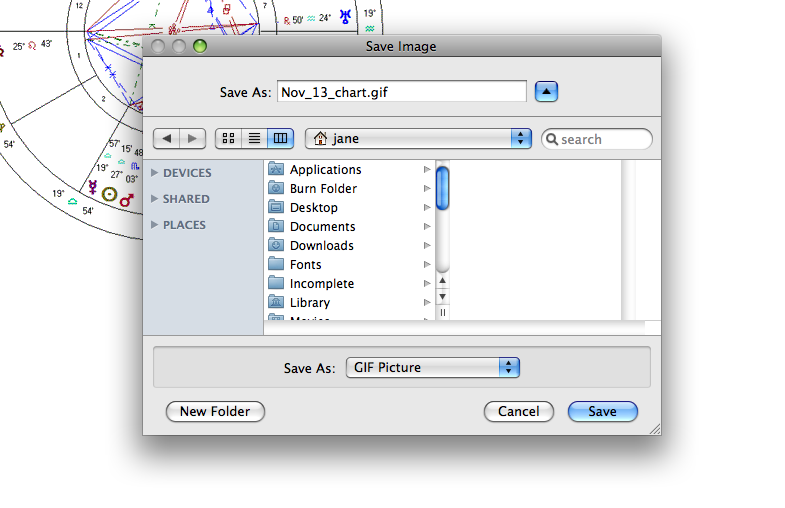
Task: Click the Save As filename field
Action: (402, 92)
